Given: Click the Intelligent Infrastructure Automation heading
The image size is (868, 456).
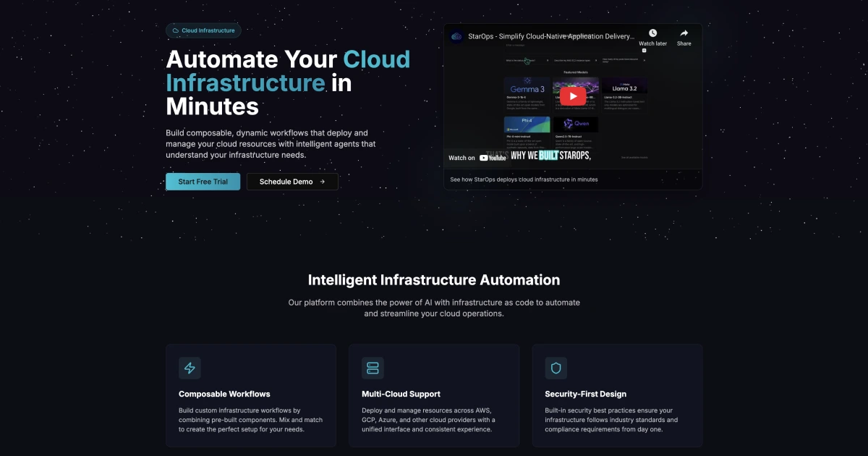Looking at the screenshot, I should coord(434,280).
